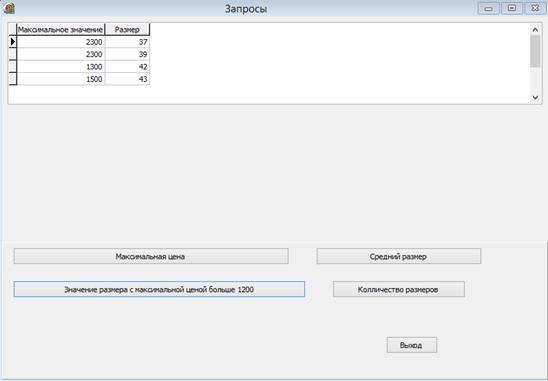Select the cell with size 42
Screen dimensions: 548x381
[127, 67]
